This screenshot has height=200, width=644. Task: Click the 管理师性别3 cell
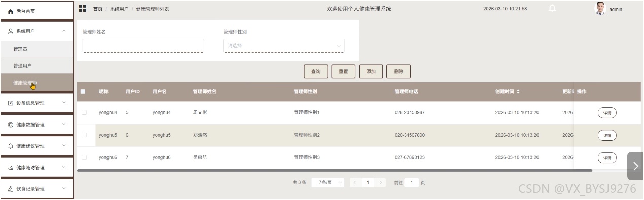tap(307, 157)
